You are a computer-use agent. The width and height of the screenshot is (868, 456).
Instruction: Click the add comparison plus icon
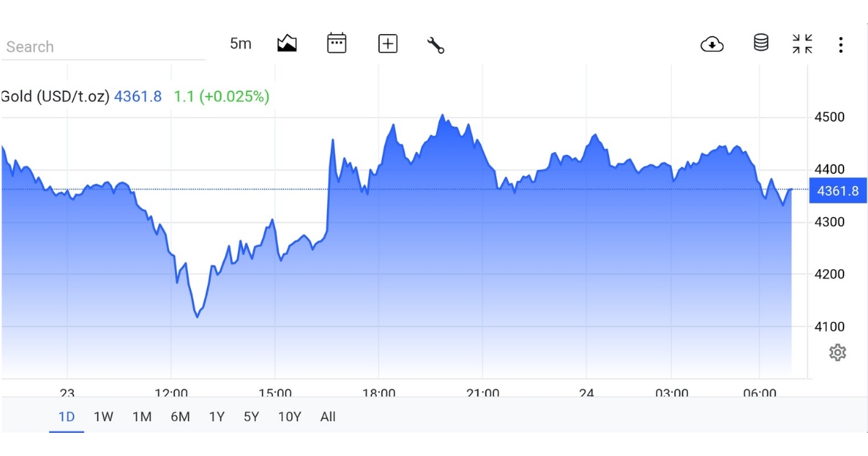click(x=388, y=44)
